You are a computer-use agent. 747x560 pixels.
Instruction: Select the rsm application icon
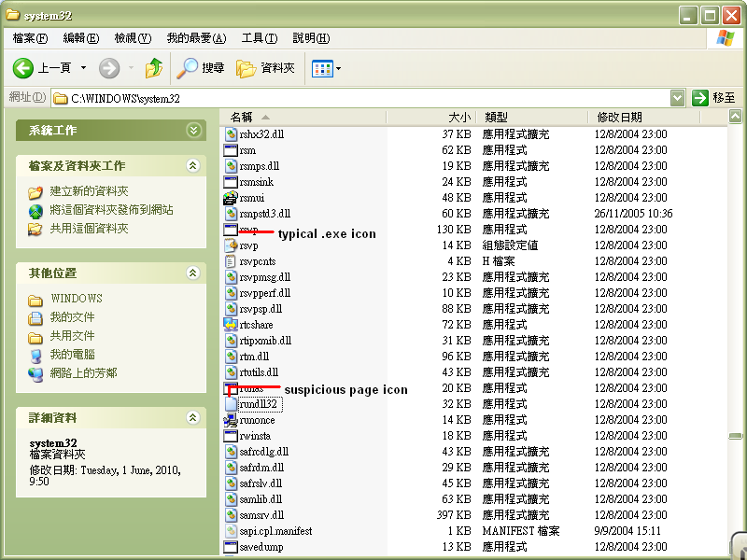(x=231, y=150)
